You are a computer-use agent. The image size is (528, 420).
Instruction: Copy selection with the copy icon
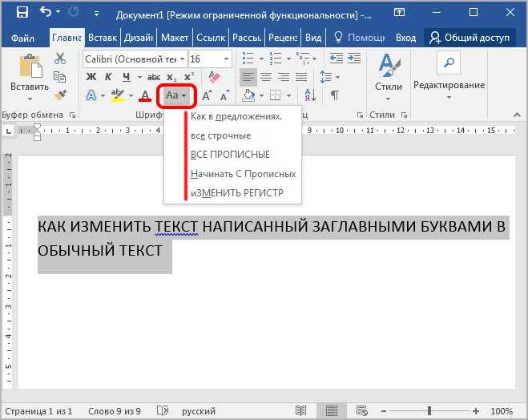[x=60, y=77]
